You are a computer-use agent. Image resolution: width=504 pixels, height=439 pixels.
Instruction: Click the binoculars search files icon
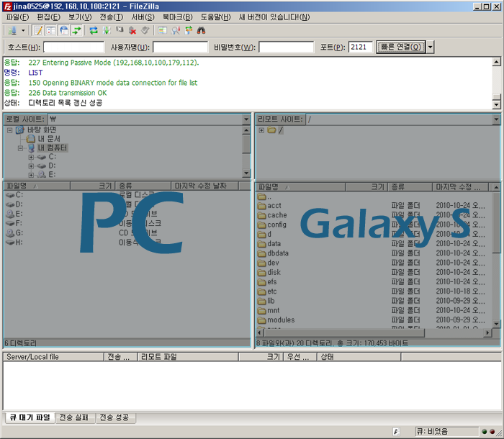click(201, 30)
